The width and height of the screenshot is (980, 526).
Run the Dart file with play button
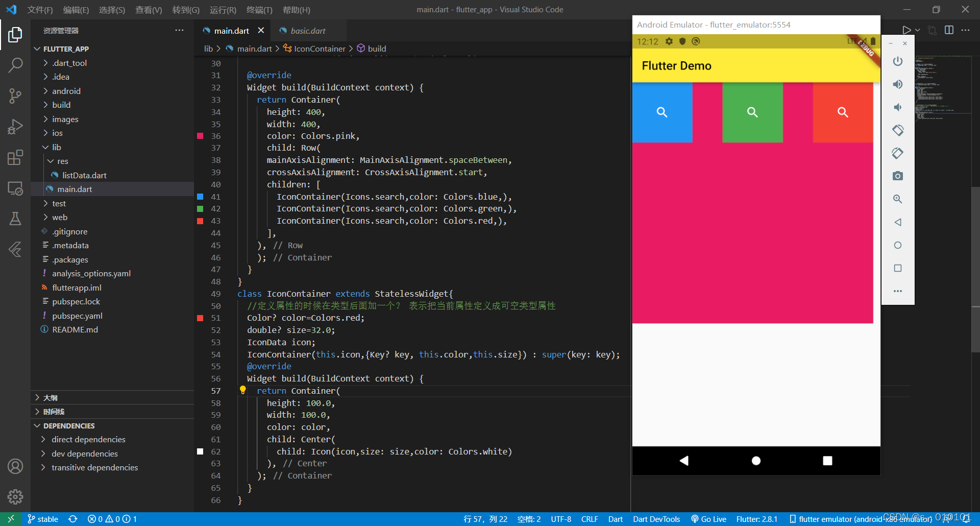click(x=906, y=30)
